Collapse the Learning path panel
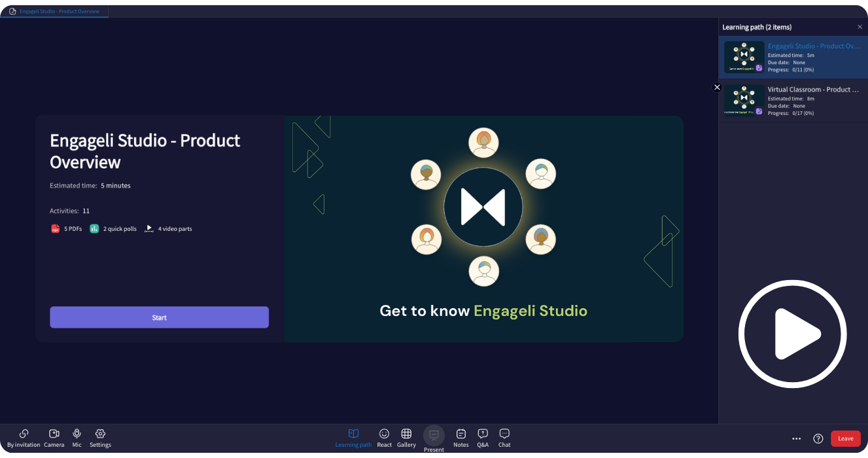The height and width of the screenshot is (458, 868). pos(859,27)
